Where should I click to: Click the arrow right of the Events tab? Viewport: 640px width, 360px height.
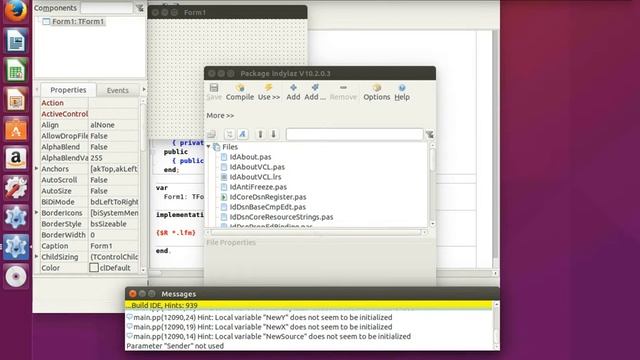144,89
